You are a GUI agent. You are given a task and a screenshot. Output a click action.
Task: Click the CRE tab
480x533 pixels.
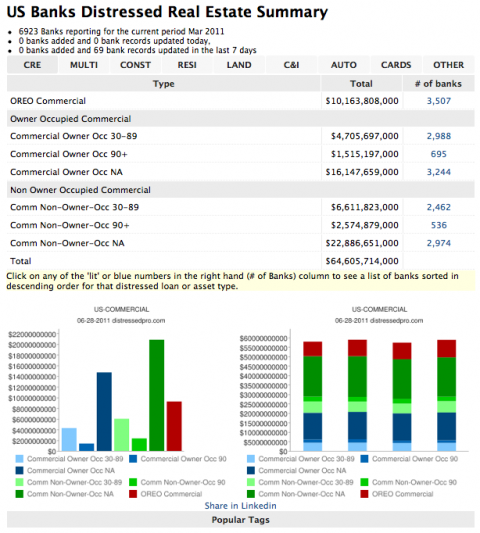coord(32,65)
